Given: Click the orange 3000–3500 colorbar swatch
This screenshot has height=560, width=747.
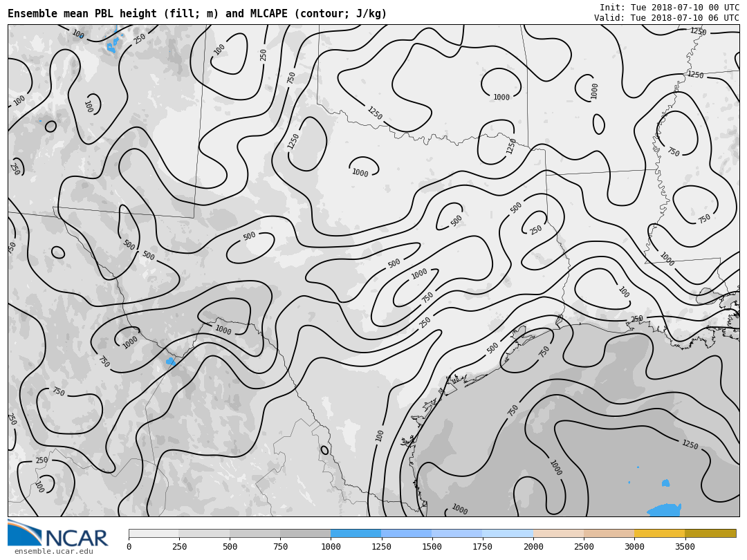Looking at the screenshot, I should [x=659, y=533].
